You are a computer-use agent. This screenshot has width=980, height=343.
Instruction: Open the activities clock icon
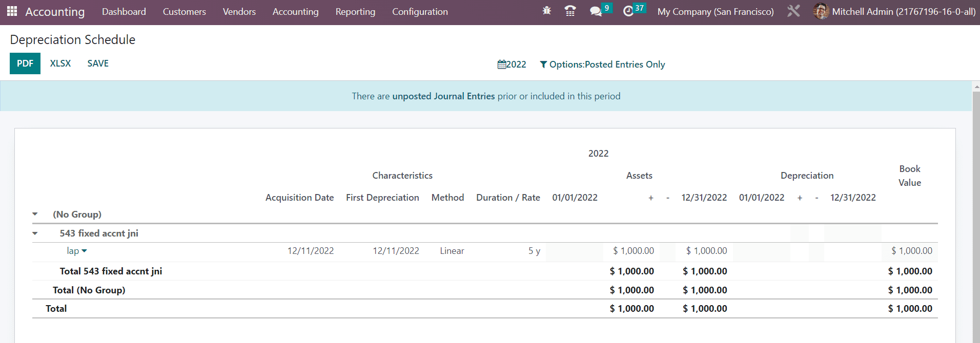coord(628,11)
